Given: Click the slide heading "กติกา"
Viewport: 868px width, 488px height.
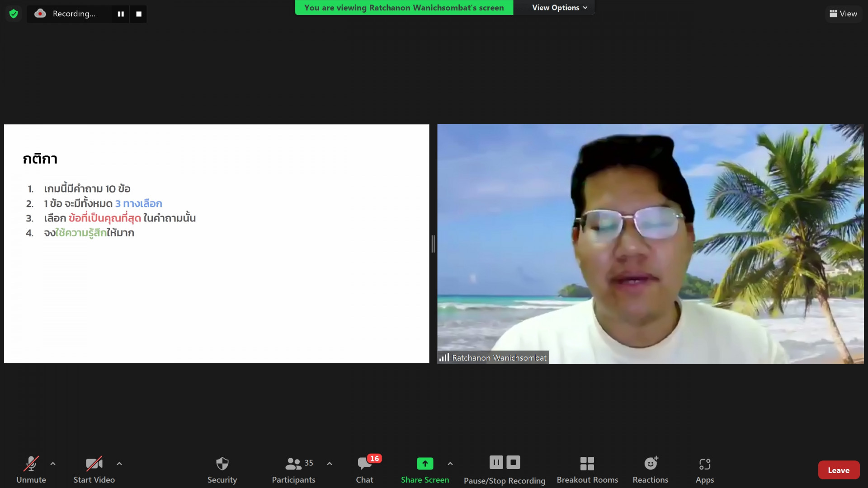Looking at the screenshot, I should coord(40,159).
